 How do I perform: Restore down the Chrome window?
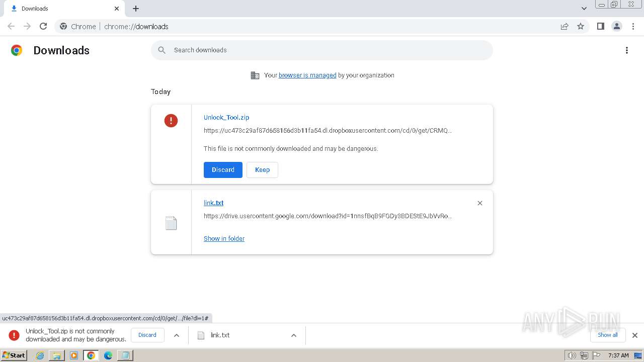coord(614,5)
